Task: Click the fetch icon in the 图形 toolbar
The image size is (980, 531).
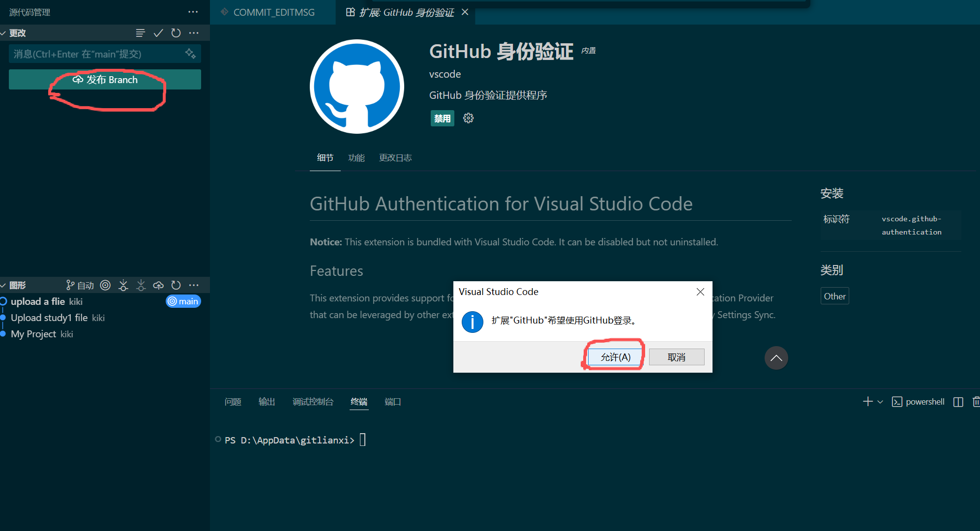Action: pyautogui.click(x=123, y=285)
